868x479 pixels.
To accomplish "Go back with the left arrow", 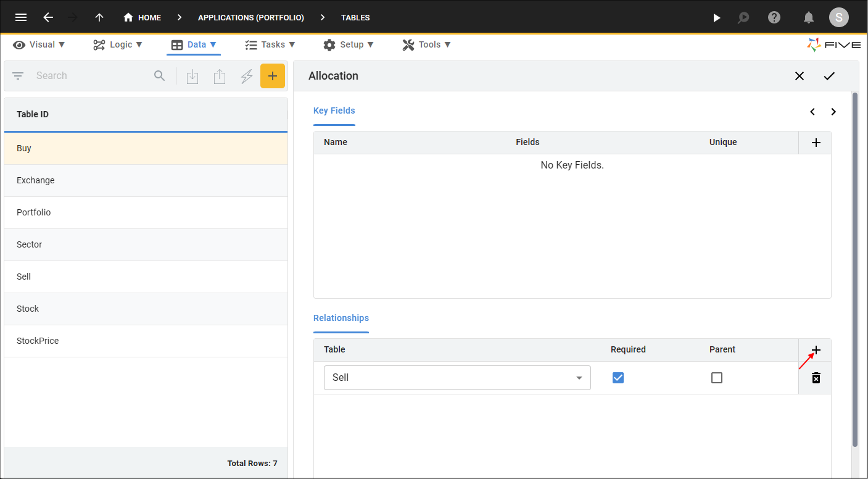I will pos(48,17).
